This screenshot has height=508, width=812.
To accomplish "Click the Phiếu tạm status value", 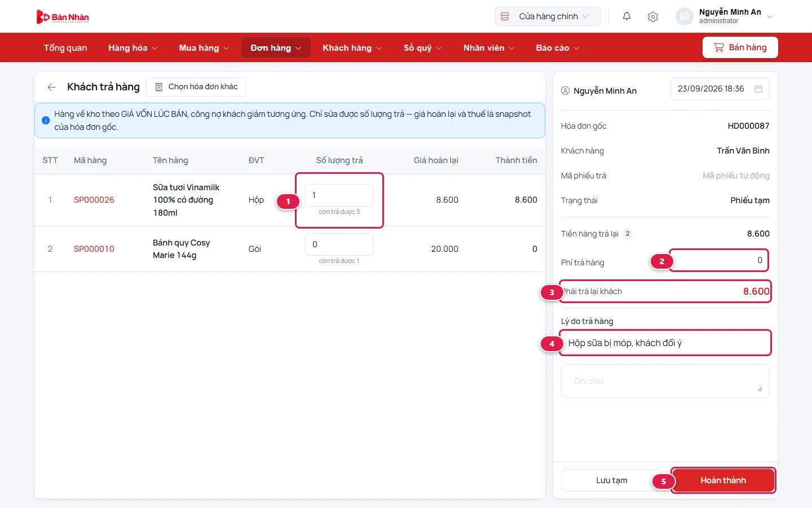I will click(750, 200).
